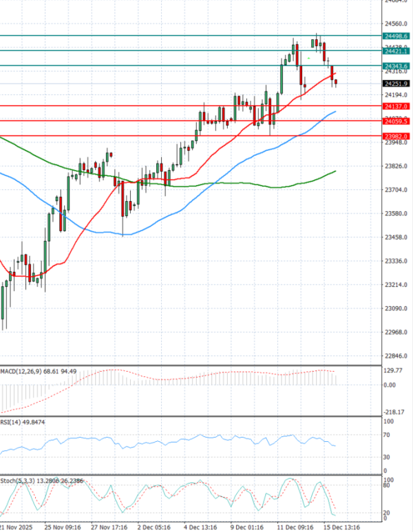Click the Stochastic scale value 80
The image size is (413, 532).
[x=388, y=485]
